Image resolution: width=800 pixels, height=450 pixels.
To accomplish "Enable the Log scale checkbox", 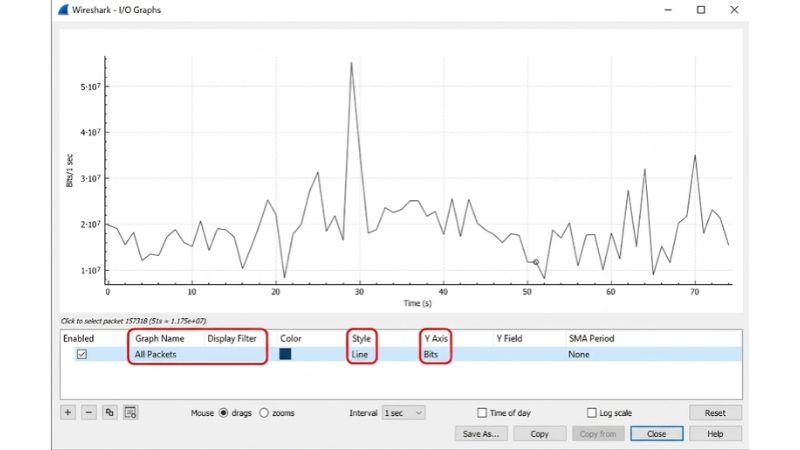I will coord(591,412).
